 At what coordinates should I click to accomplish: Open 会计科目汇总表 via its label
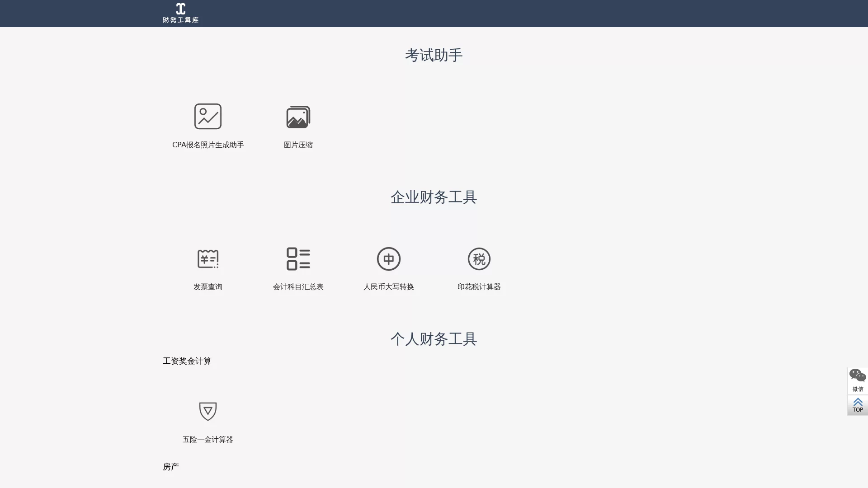[x=298, y=286]
